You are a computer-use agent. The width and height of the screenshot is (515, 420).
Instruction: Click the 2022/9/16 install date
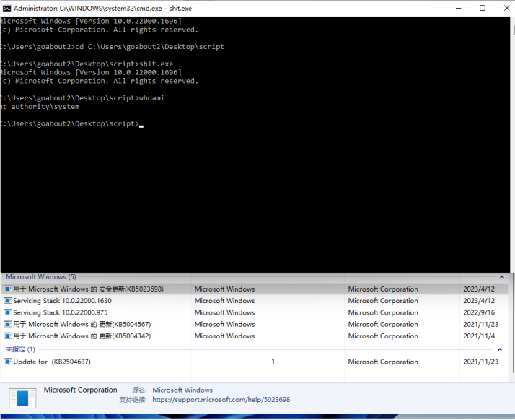[x=479, y=312]
